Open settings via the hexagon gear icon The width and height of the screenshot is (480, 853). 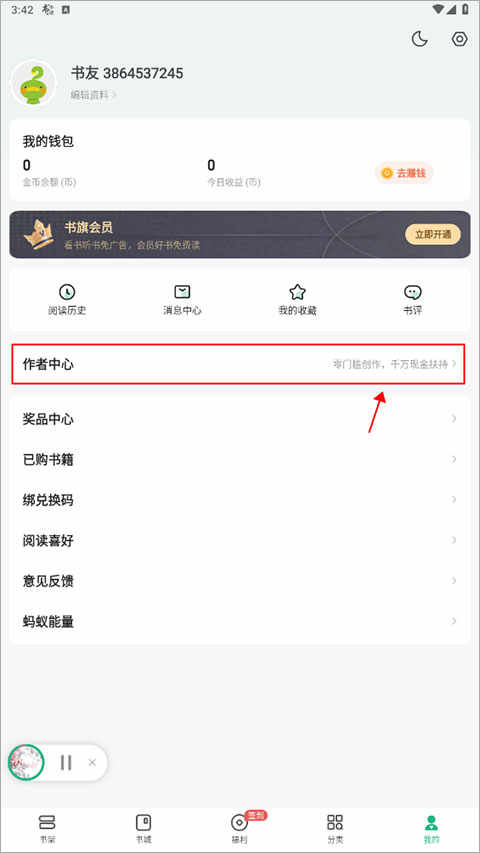tap(460, 39)
